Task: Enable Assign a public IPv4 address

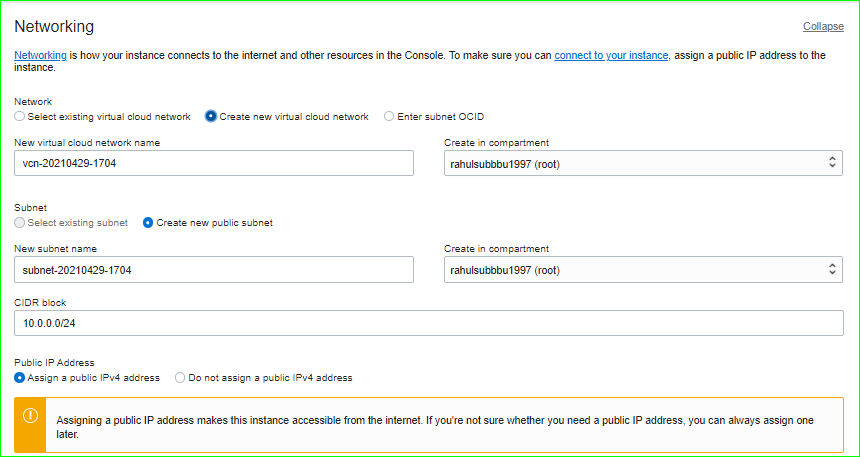Action: [x=20, y=378]
